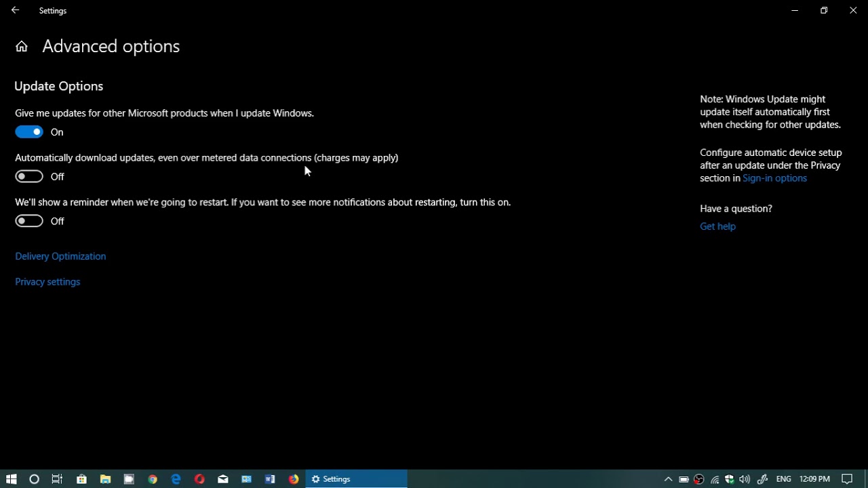Click the Show desktop sliver
Viewport: 868px width, 488px height.
click(866, 479)
